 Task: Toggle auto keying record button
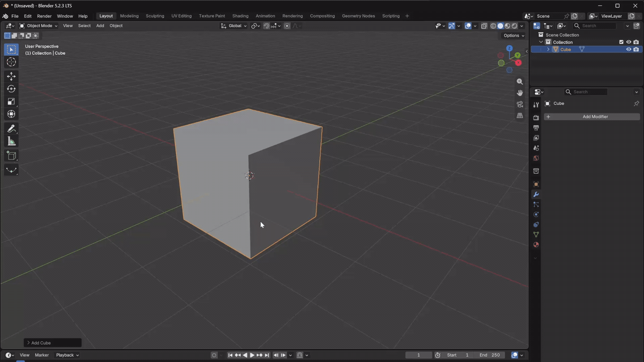click(x=214, y=355)
